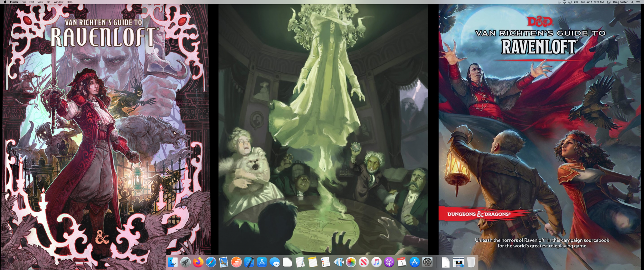The height and width of the screenshot is (270, 644).
Task: Open the Finder menu in menu bar
Action: click(14, 2)
